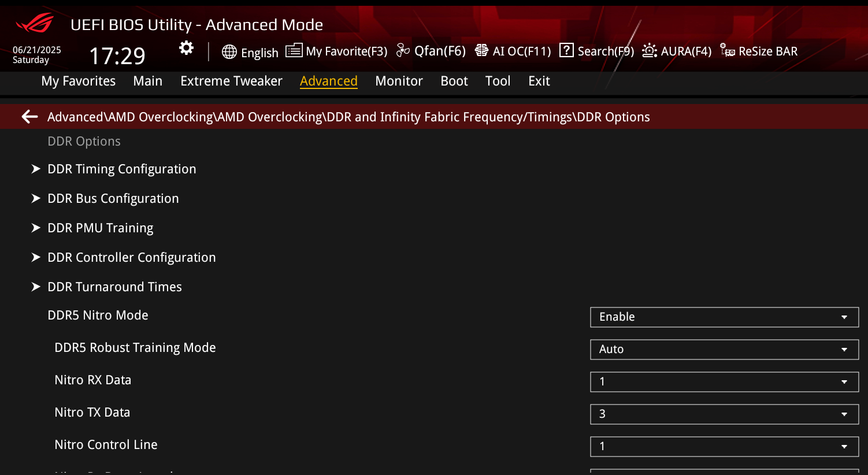Viewport: 868px width, 475px height.
Task: Launch Qfan(F6) control
Action: coord(440,51)
